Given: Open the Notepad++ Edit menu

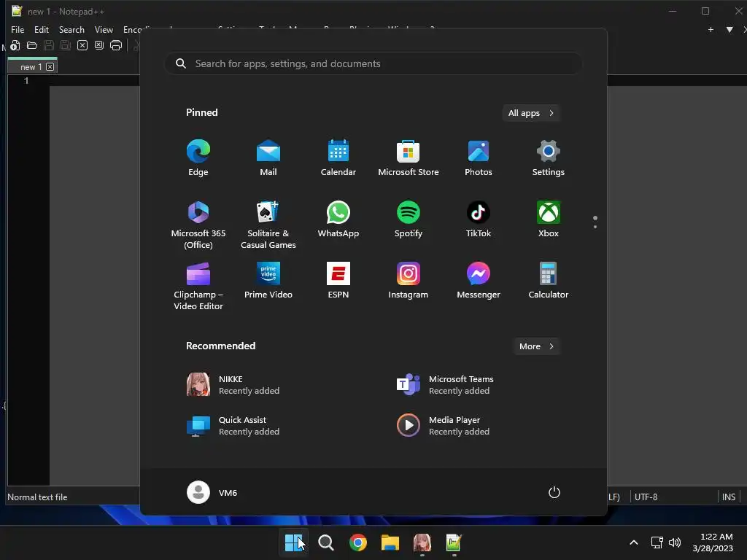Looking at the screenshot, I should 42,29.
